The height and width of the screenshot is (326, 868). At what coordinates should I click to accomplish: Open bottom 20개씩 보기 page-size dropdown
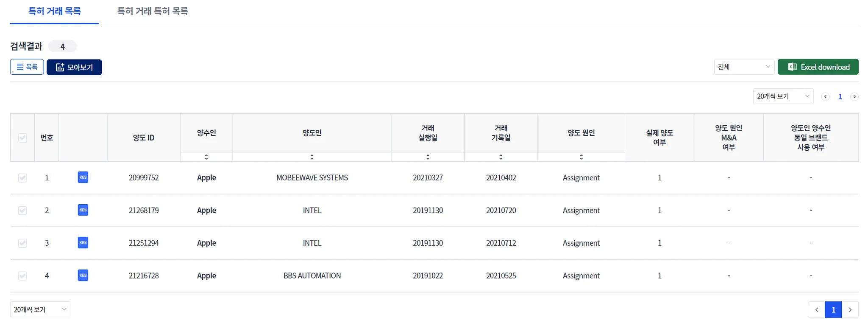click(40, 309)
